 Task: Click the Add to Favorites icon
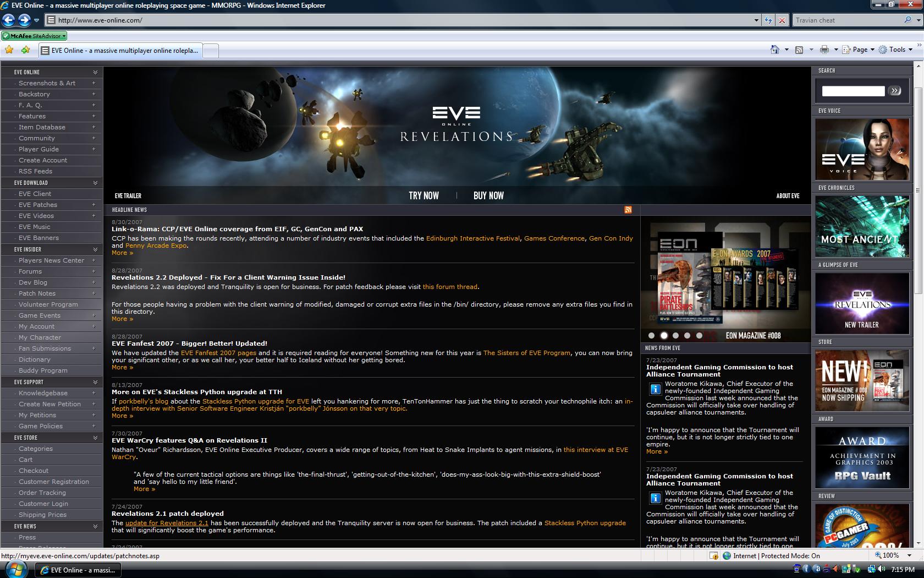25,50
